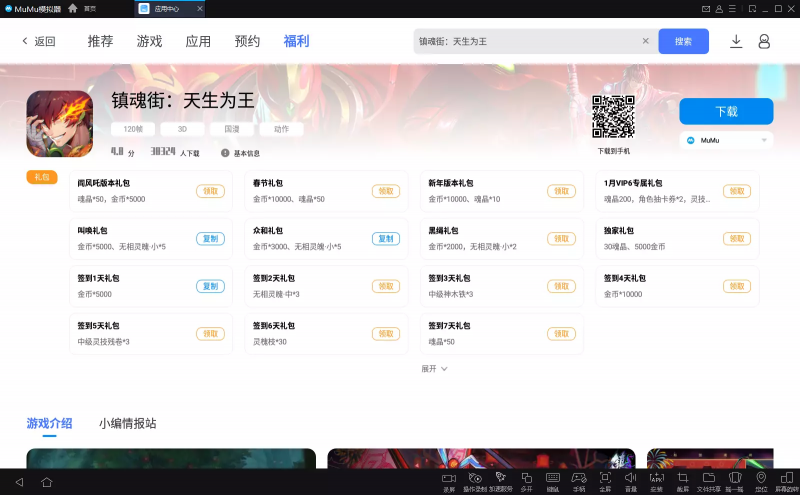The height and width of the screenshot is (495, 800).
Task: Open the shared files folder icon
Action: point(709,478)
